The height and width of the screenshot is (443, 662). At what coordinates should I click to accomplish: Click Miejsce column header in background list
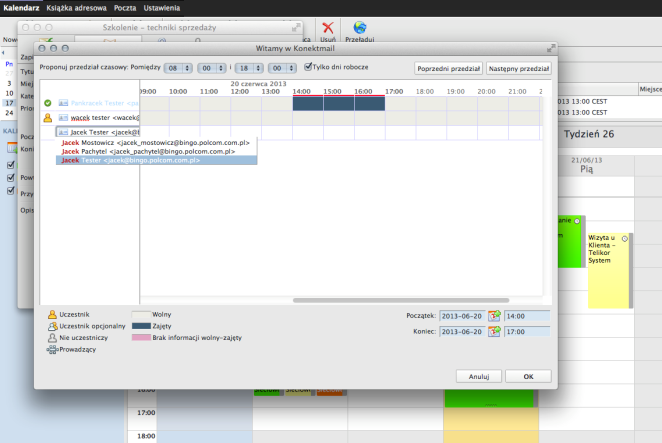pyautogui.click(x=650, y=89)
